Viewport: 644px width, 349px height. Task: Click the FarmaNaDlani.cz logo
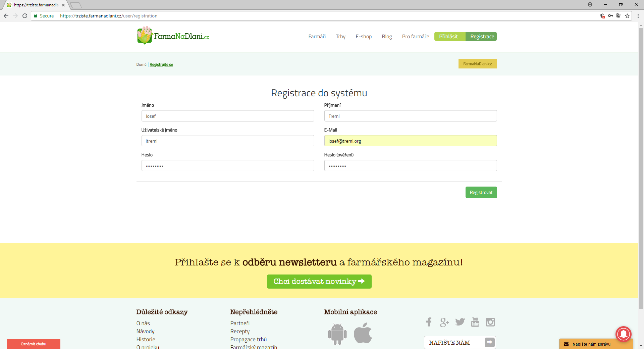pos(173,36)
